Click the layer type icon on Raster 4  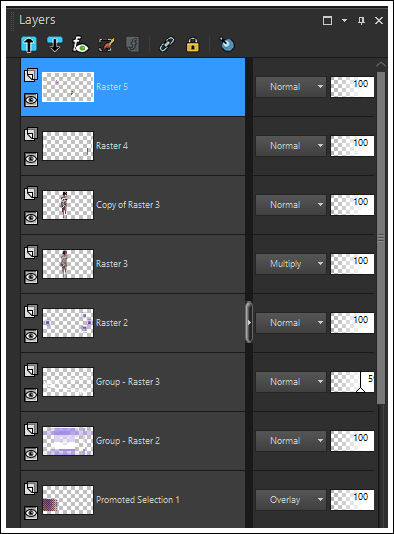point(31,134)
